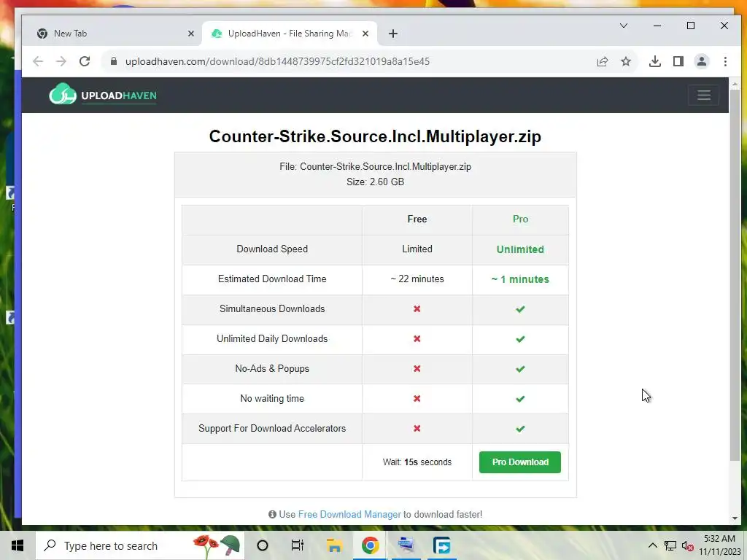The width and height of the screenshot is (747, 560).
Task: Click the Unlimited download speed cell
Action: tap(520, 249)
